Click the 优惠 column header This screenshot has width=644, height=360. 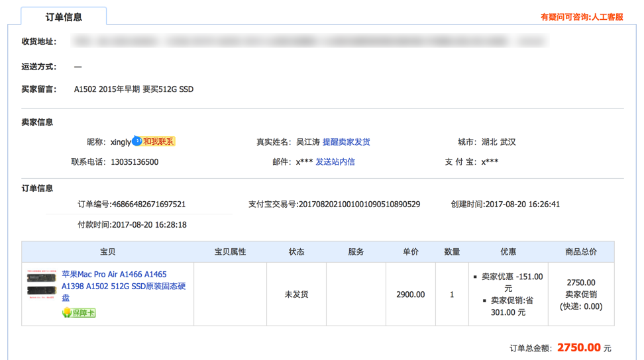[508, 251]
